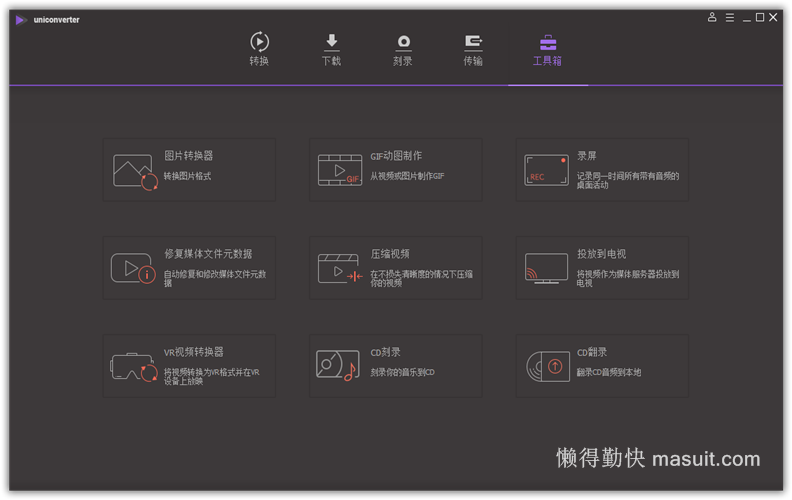The height and width of the screenshot is (500, 792).
Task: Click the CD翻录 CD ripper icon
Action: pos(546,366)
